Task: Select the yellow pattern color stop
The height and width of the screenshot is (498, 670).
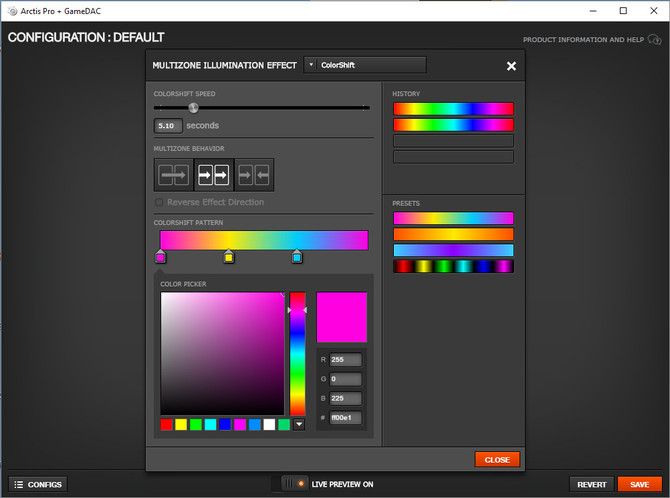Action: click(x=229, y=256)
